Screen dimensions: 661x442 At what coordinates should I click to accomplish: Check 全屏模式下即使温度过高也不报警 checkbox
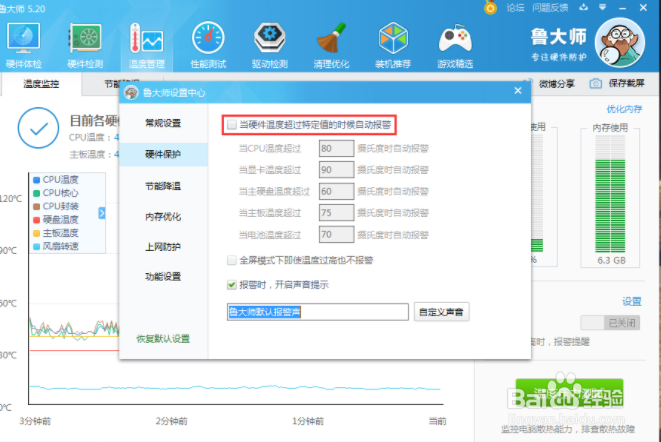pos(232,260)
